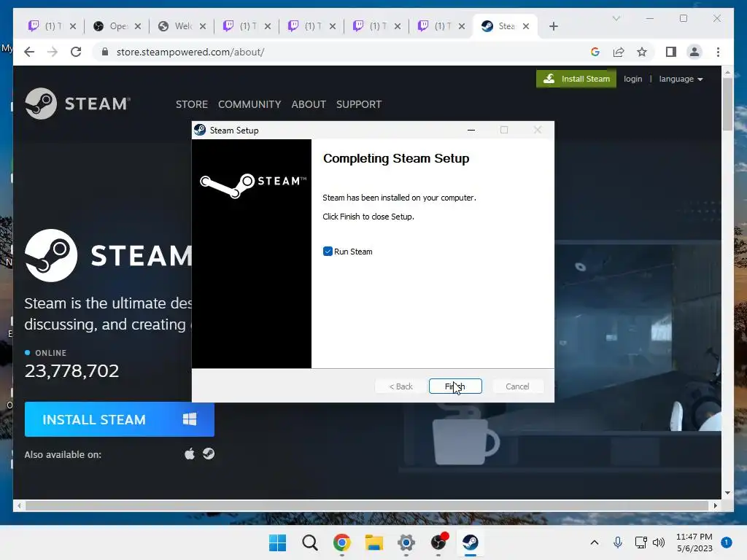Click the Steam logo in page header
Viewport: 747px width, 560px height.
point(77,104)
